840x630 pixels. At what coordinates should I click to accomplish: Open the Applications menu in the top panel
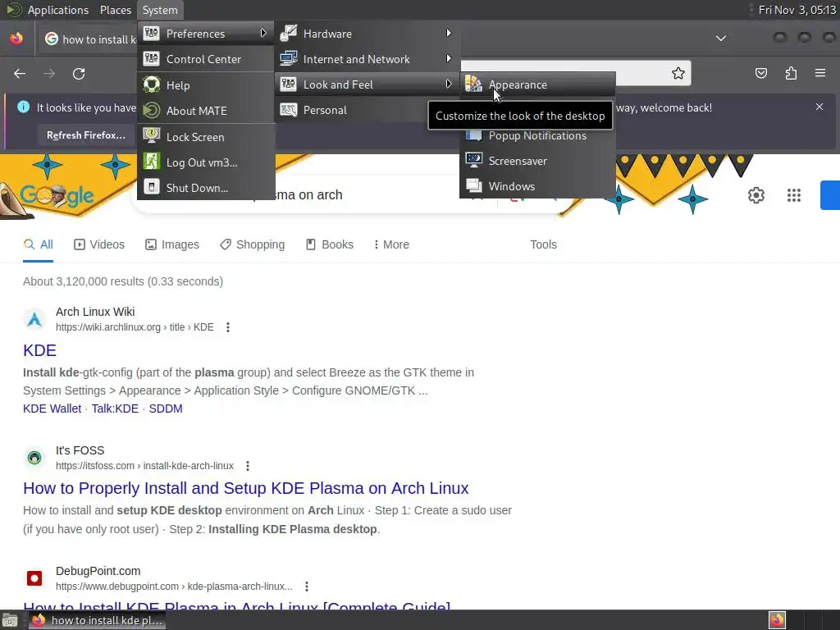click(x=58, y=10)
